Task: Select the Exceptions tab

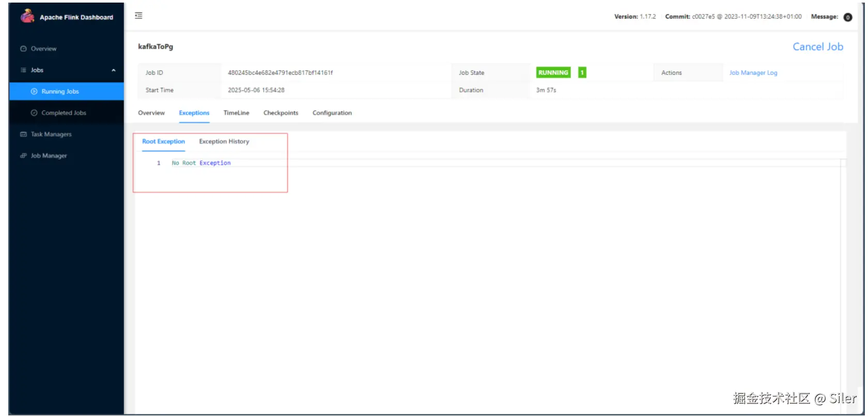Action: point(194,113)
